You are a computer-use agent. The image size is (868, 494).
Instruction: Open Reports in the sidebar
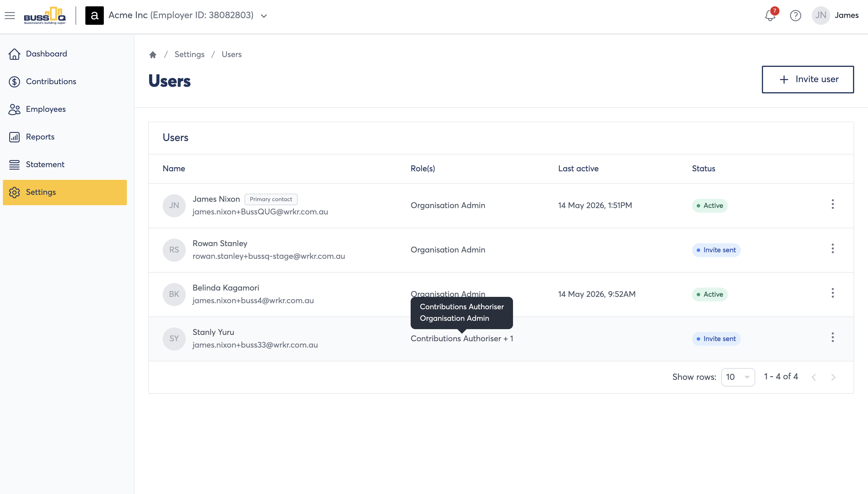65,137
